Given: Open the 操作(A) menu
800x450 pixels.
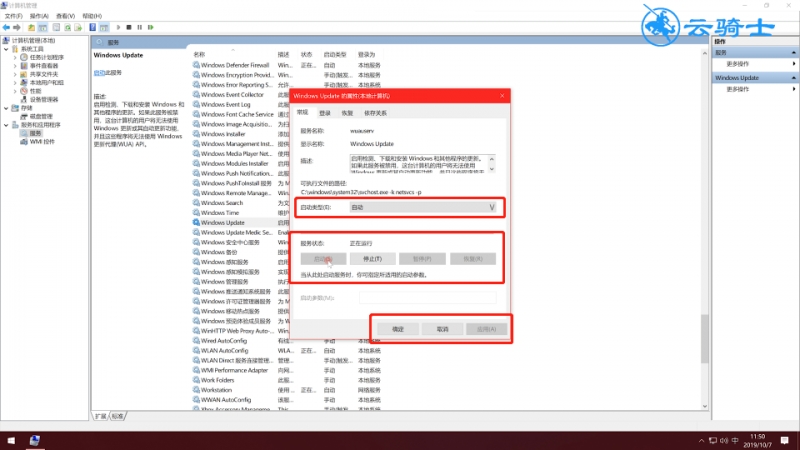Looking at the screenshot, I should click(39, 16).
